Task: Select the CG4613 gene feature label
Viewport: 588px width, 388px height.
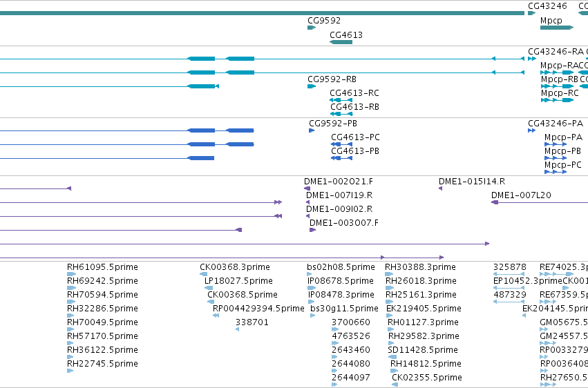Action: pos(346,35)
